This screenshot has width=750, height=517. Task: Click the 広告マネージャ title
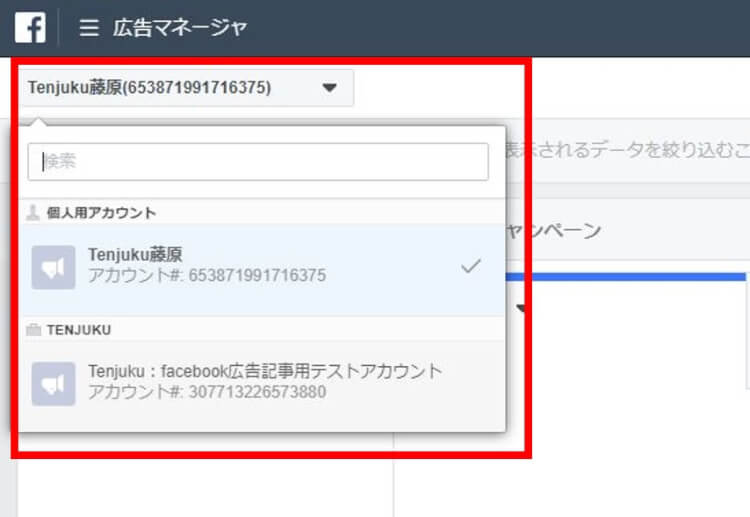(180, 28)
